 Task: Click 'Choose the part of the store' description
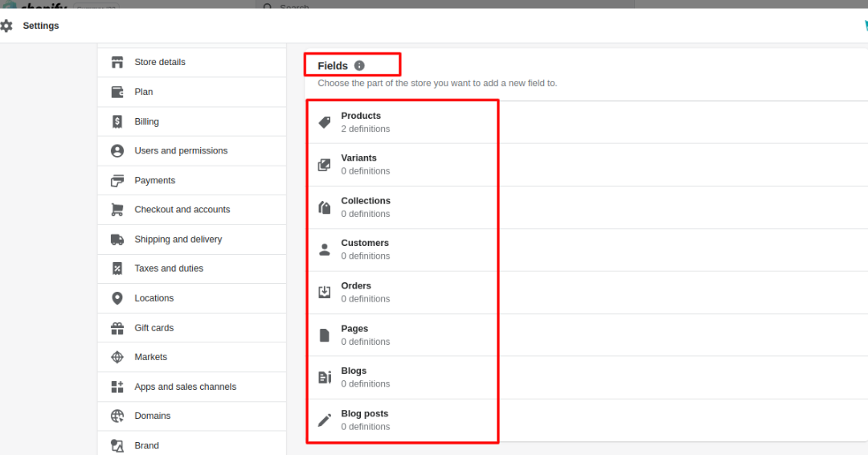(x=437, y=83)
